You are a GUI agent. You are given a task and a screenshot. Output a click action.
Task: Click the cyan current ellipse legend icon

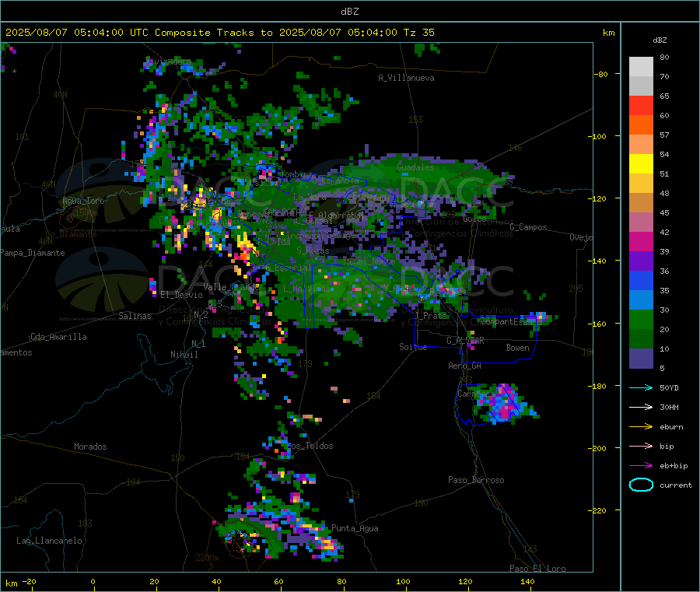point(641,485)
